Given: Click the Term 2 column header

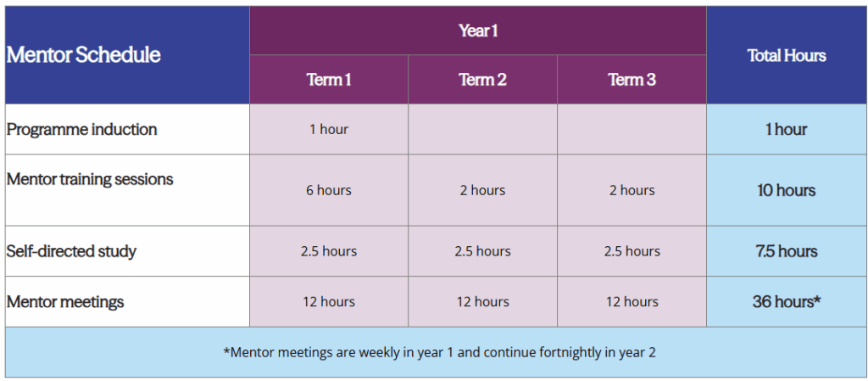Looking at the screenshot, I should point(482,80).
